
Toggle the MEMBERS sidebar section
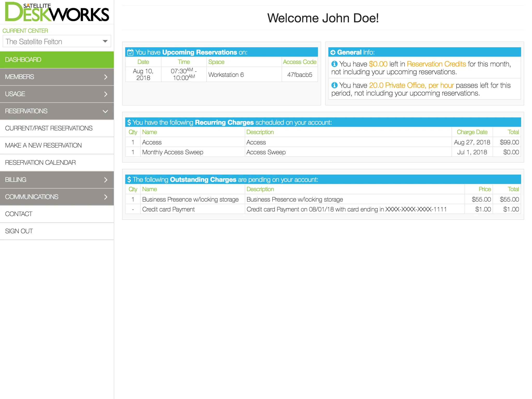(57, 77)
